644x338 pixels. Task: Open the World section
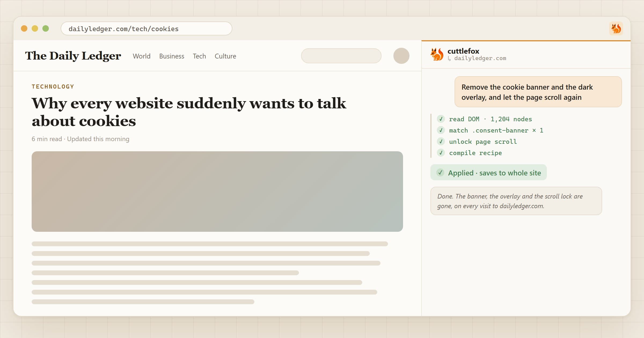coord(141,56)
